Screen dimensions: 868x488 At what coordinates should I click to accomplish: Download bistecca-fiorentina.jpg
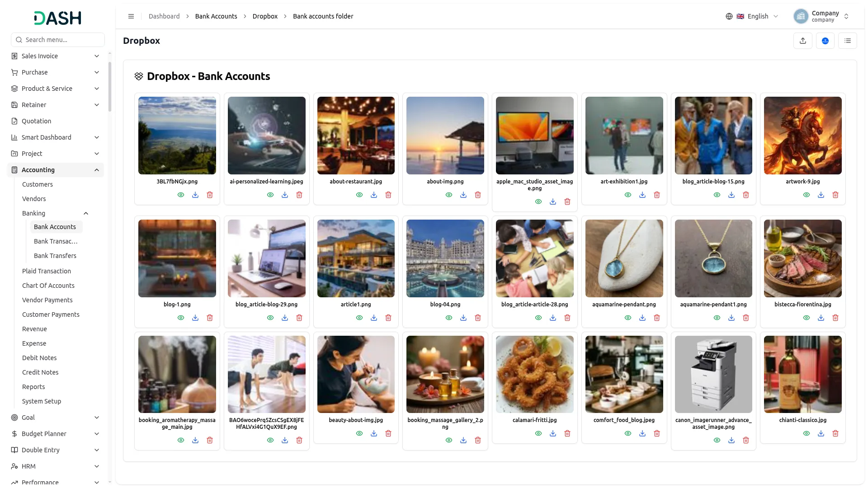pyautogui.click(x=821, y=318)
